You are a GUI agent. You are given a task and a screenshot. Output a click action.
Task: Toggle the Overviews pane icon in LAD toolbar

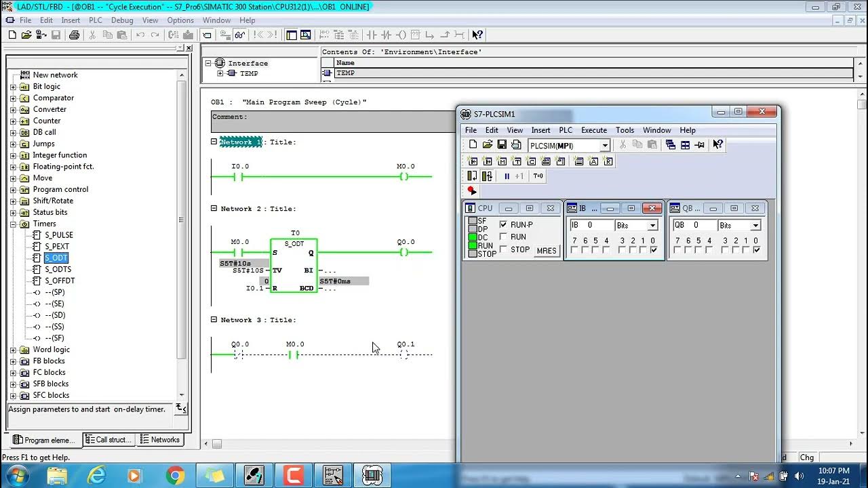coord(292,35)
